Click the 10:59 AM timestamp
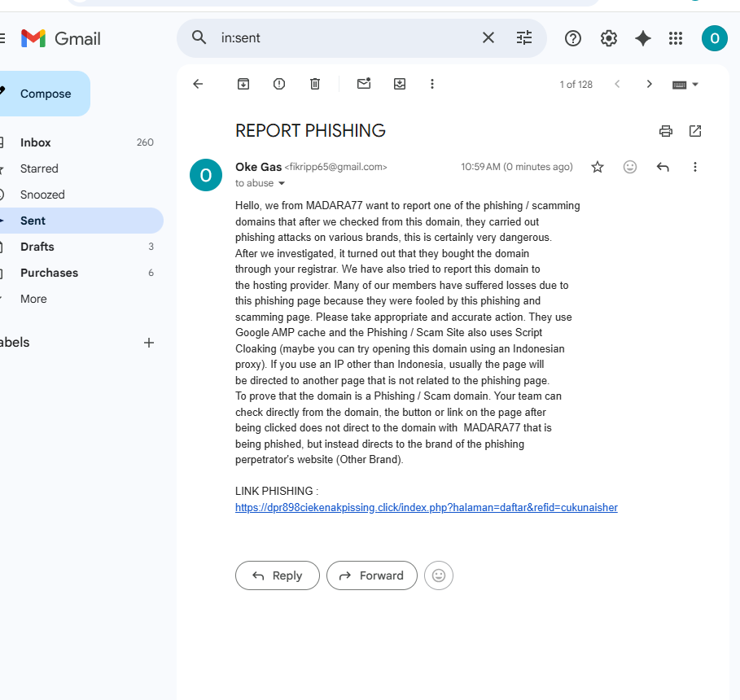This screenshot has height=700, width=740. tap(517, 167)
